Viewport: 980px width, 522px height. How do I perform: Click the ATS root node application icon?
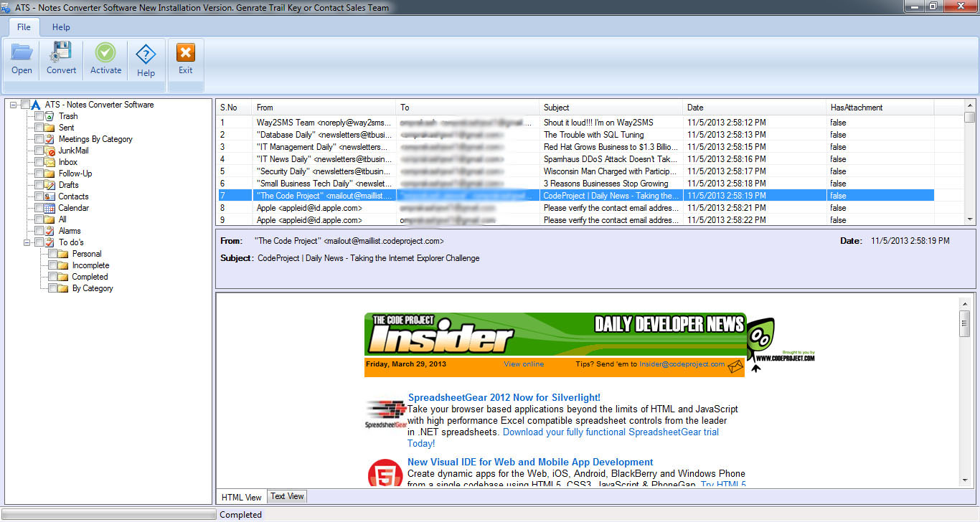(35, 105)
